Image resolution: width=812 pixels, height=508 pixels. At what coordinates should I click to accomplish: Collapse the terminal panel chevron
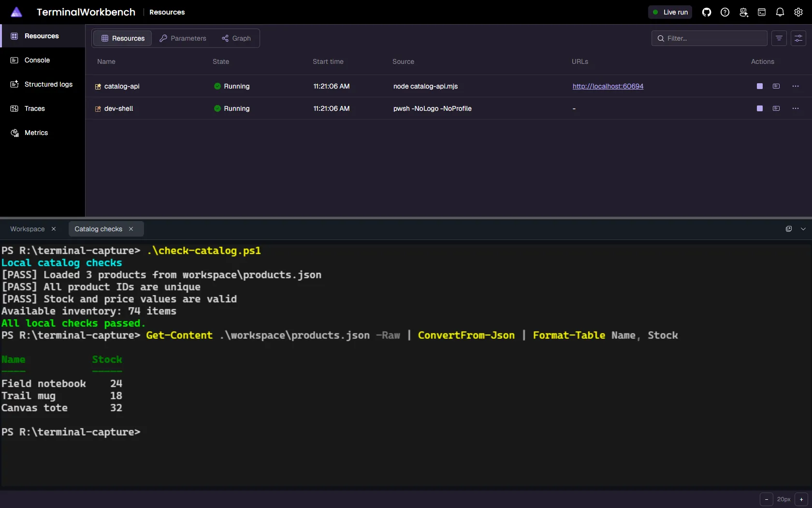point(803,229)
